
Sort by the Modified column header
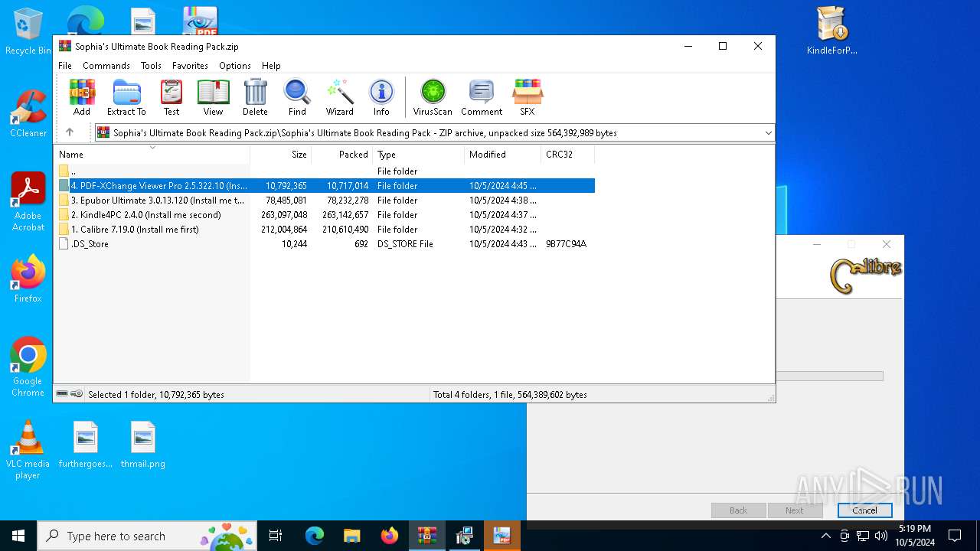(502, 155)
